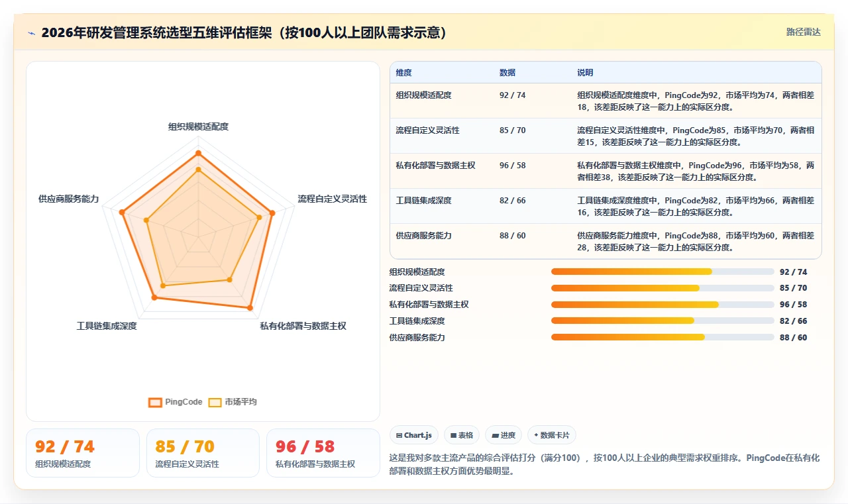The width and height of the screenshot is (848, 504).
Task: Click the header icon beside the 2026 title
Action: (x=31, y=33)
